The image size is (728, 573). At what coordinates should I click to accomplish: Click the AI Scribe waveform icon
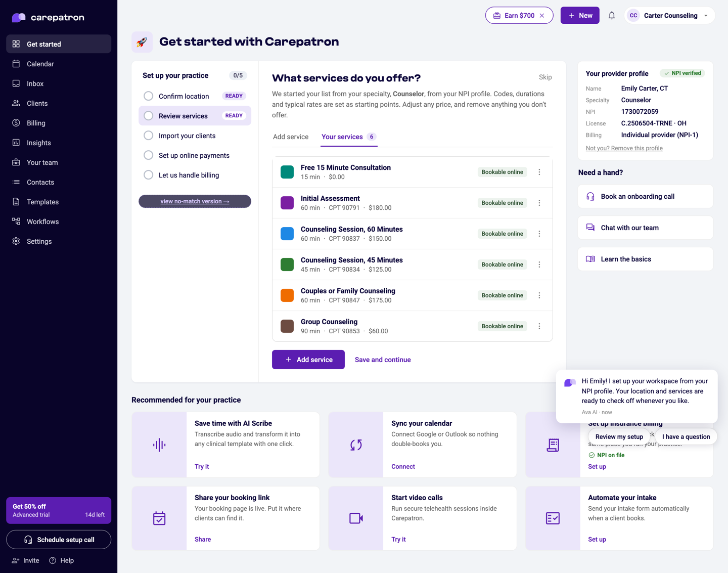tap(159, 445)
